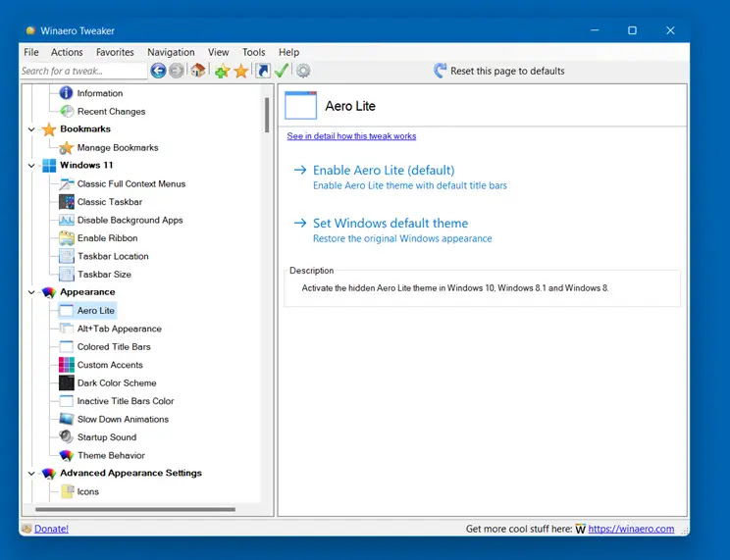
Task: Click Set Windows default theme link
Action: point(391,223)
